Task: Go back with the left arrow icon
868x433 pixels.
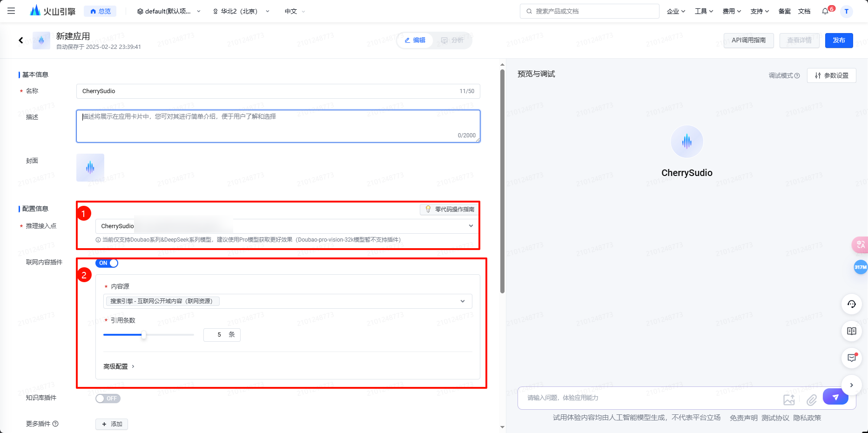Action: (x=21, y=41)
